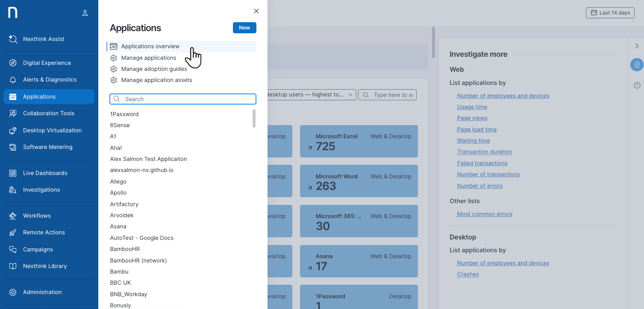Click the New application button
Image resolution: width=644 pixels, height=309 pixels.
coord(244,28)
